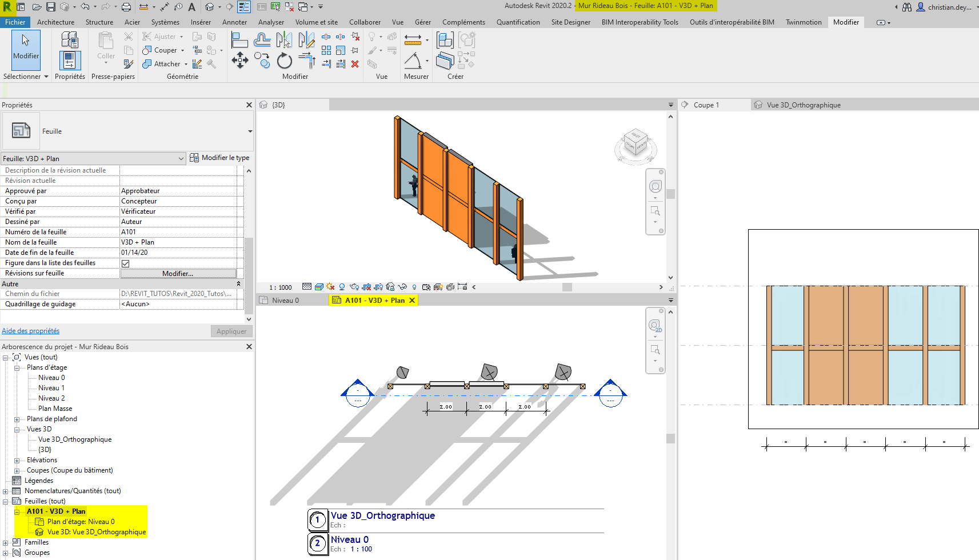Screen dimensions: 979x560
Task: Select the Measure distance ruler tool
Action: (x=413, y=40)
